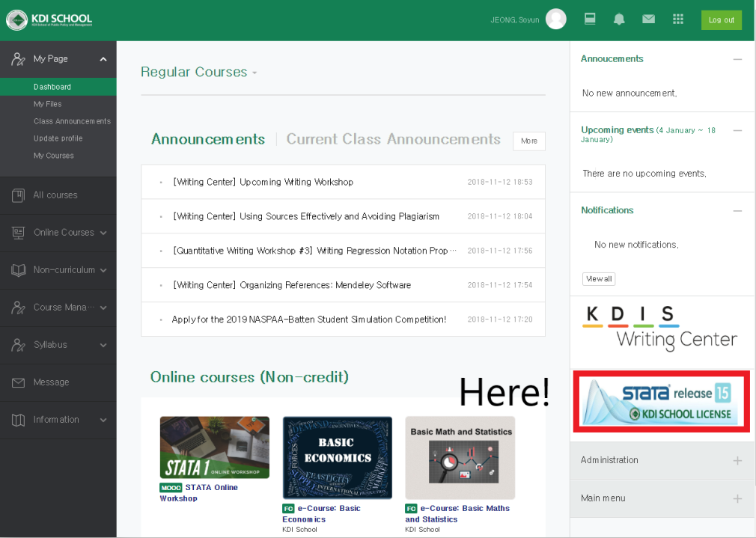756x538 pixels.
Task: Click the JEONG, Soyun username
Action: (514, 20)
